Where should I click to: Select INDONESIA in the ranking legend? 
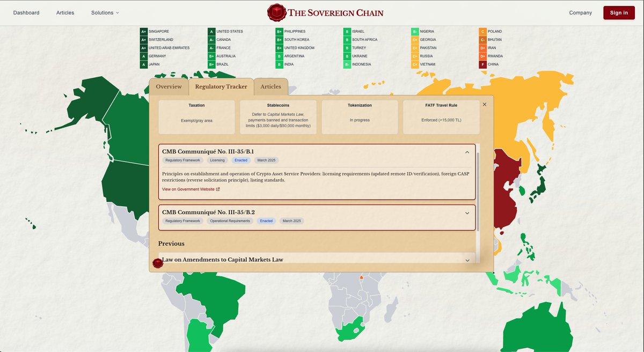point(362,64)
